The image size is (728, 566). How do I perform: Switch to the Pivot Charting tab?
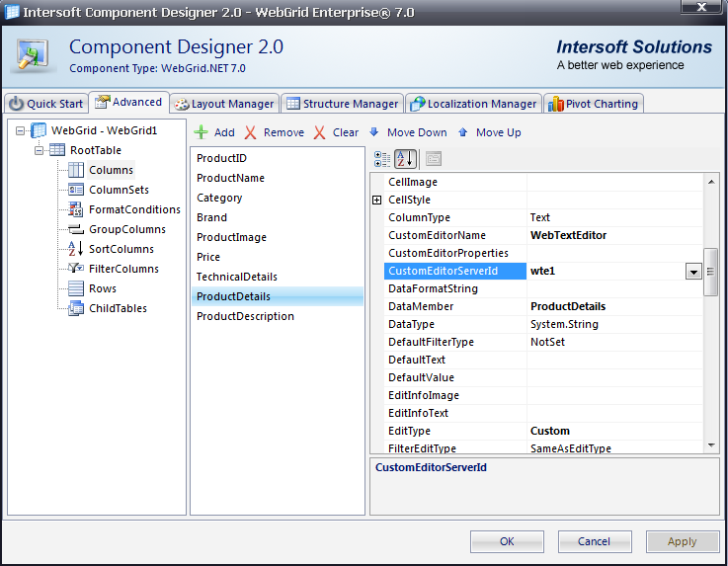click(594, 104)
